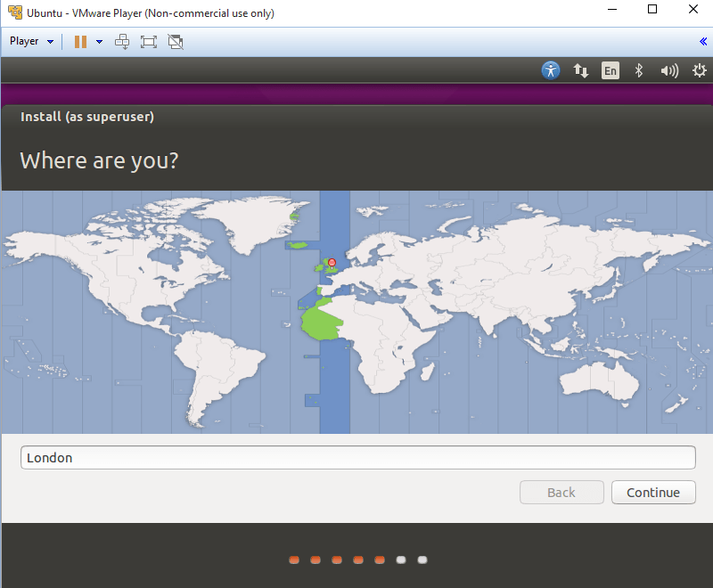Screen dimensions: 713x588
Task: Switch to Unity mode
Action: (176, 41)
